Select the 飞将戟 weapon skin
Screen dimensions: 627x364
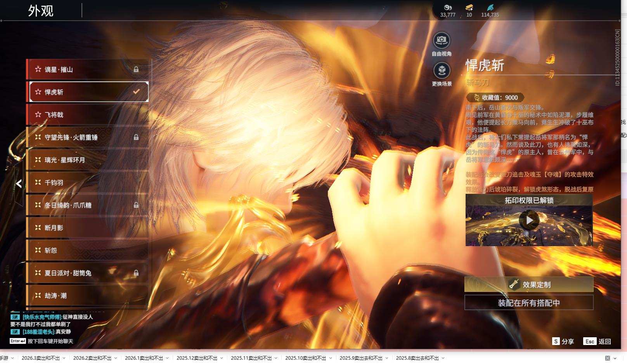pos(87,115)
